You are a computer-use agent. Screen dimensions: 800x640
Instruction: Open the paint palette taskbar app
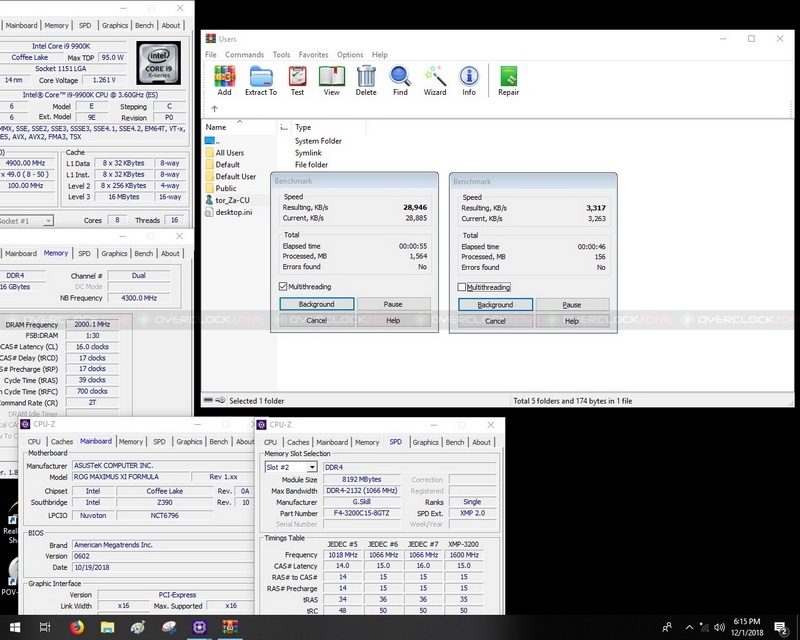click(138, 627)
